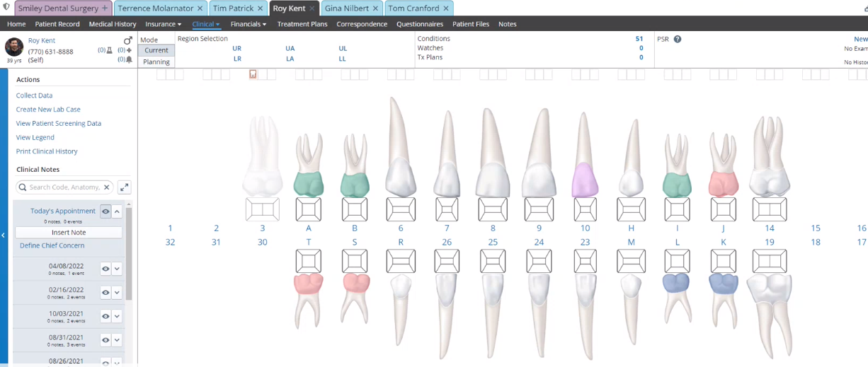
Task: Expand the Clinical Notes panel with arrows icon
Action: [x=124, y=187]
